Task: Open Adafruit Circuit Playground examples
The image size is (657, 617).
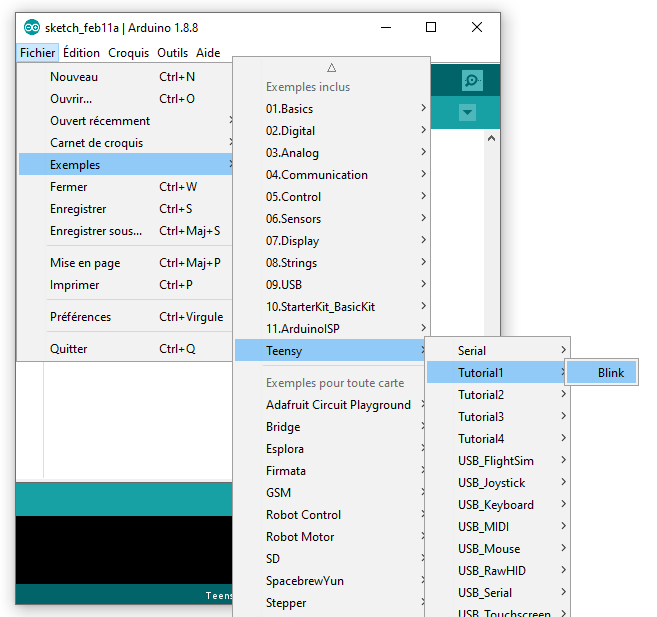Action: (x=331, y=405)
